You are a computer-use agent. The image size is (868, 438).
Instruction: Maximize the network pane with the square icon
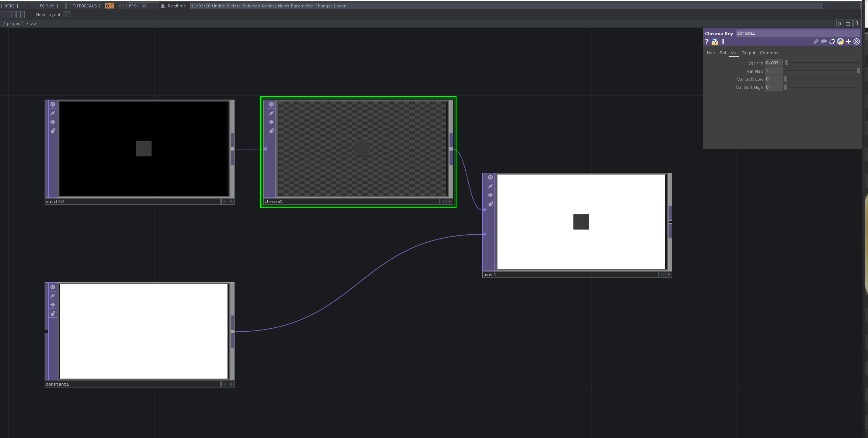pyautogui.click(x=848, y=24)
